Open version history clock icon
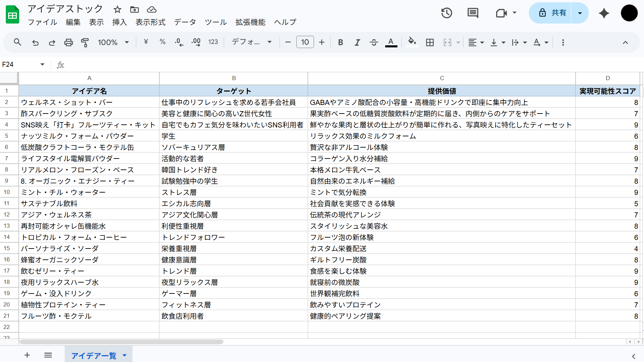The height and width of the screenshot is (362, 644). [x=446, y=13]
